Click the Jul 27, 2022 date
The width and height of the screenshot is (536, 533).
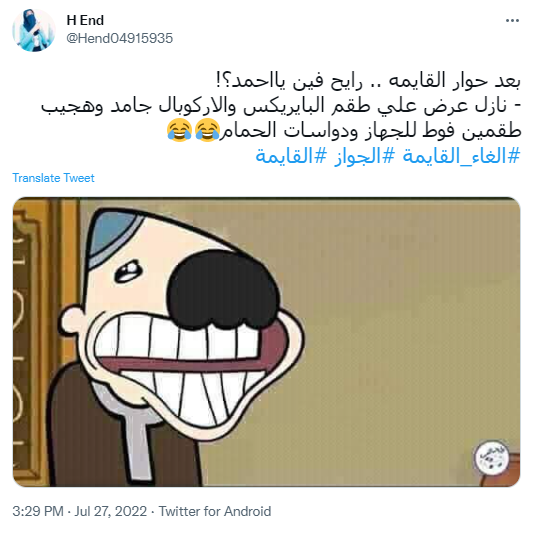pyautogui.click(x=111, y=511)
